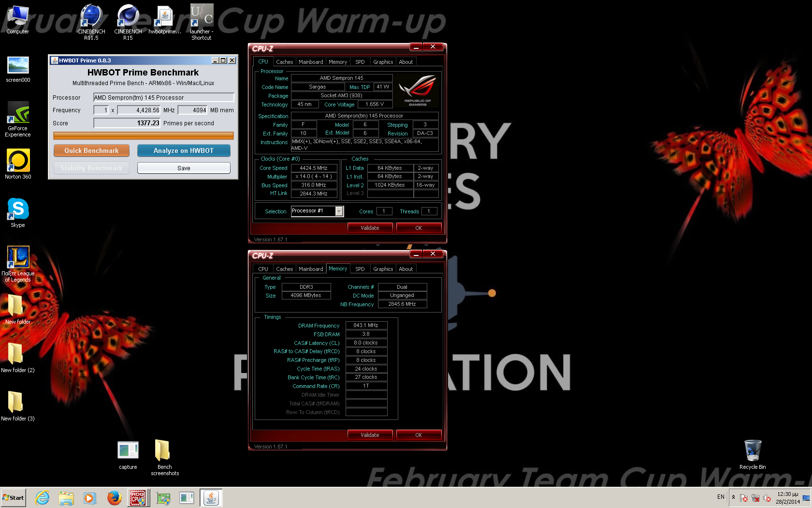Click the EN language indicator

click(721, 497)
